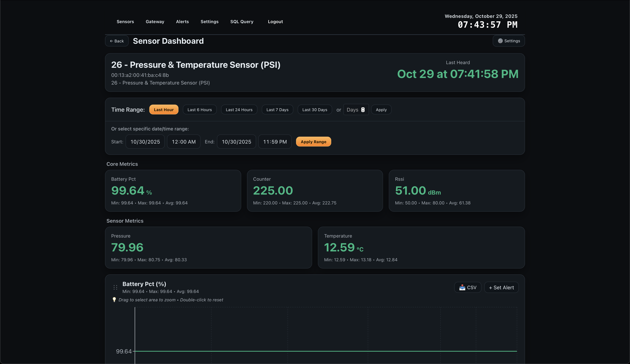
Task: Click the lightbulb zoom hint icon
Action: (x=114, y=300)
